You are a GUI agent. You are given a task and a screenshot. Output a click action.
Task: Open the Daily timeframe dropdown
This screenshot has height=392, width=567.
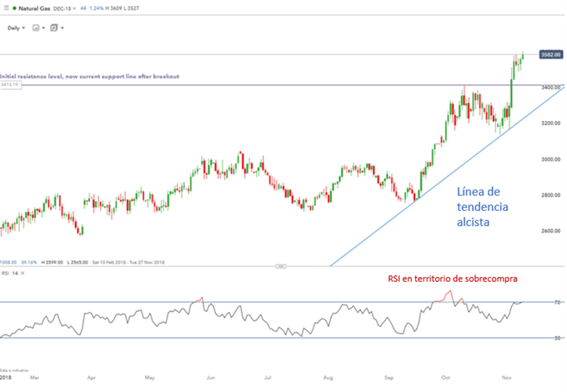(x=17, y=28)
